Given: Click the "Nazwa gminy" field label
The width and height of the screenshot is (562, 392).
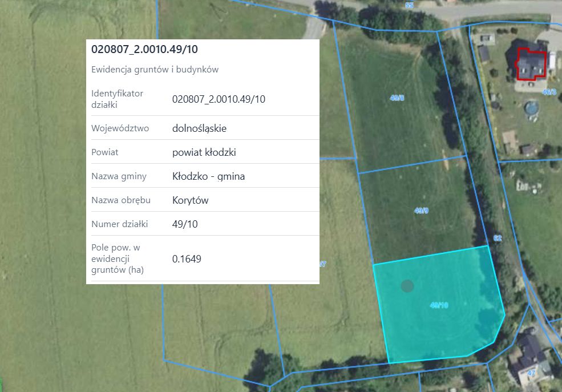Looking at the screenshot, I should point(119,176).
